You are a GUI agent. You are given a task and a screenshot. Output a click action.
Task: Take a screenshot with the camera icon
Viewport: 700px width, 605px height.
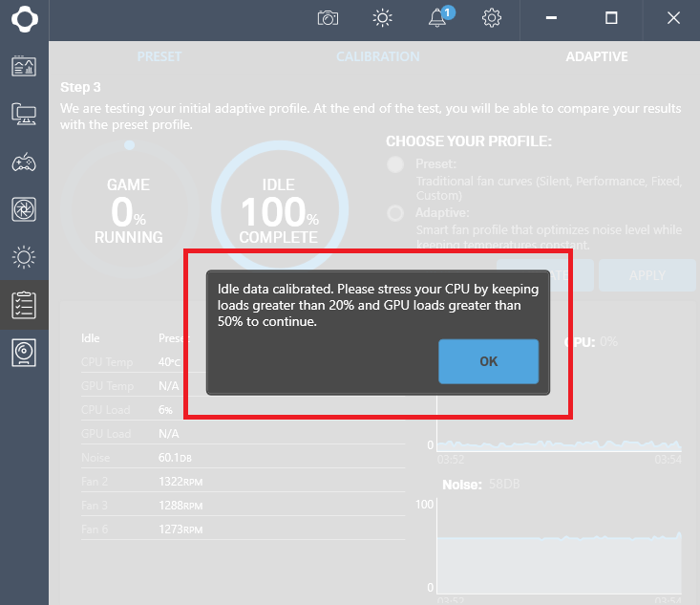[x=328, y=18]
